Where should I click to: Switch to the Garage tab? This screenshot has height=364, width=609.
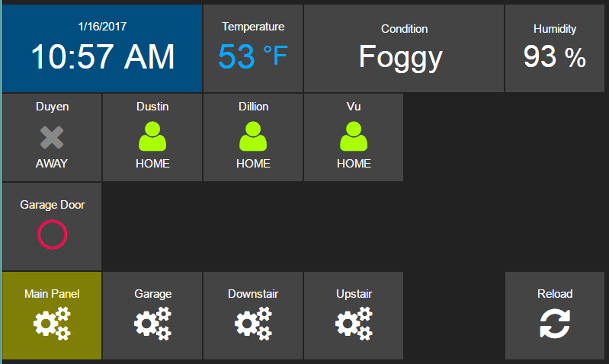[x=152, y=294]
